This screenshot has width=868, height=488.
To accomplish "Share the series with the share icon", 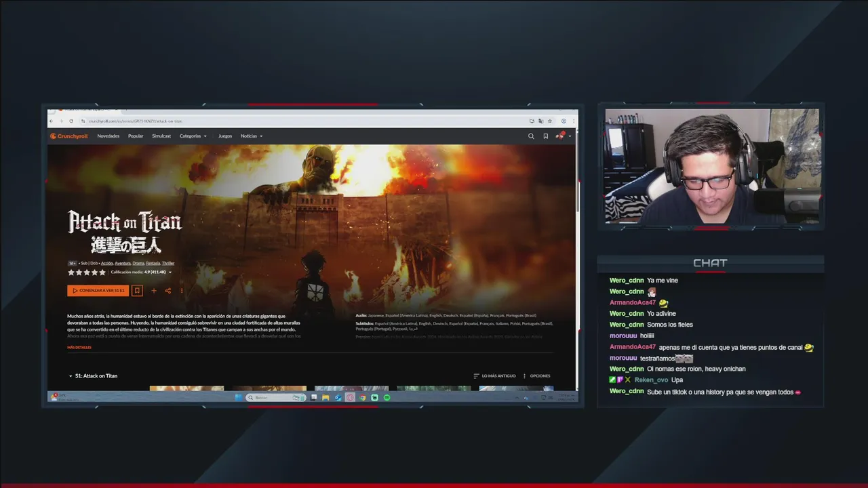I will 167,291.
